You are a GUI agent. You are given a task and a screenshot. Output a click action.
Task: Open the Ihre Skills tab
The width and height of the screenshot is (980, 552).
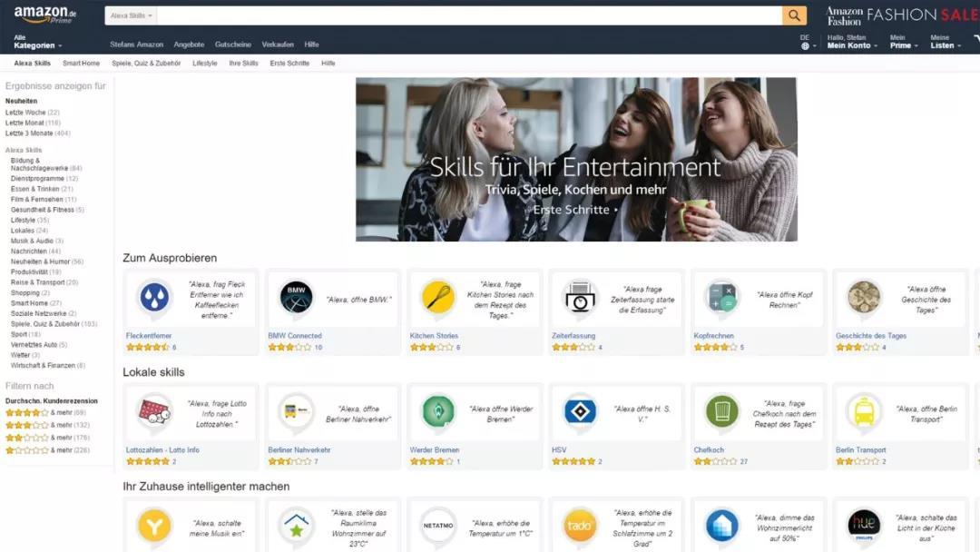[244, 64]
